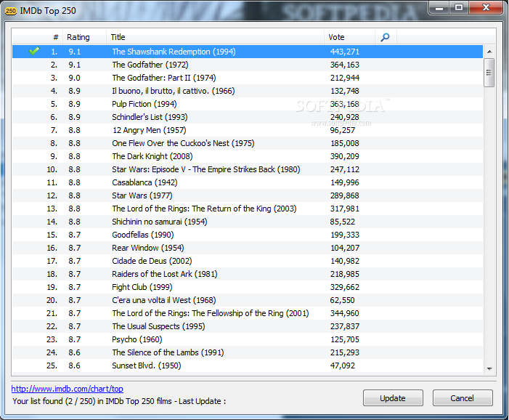Select The Godfather: Part II (1974)
509x420 pixels.
pos(248,78)
